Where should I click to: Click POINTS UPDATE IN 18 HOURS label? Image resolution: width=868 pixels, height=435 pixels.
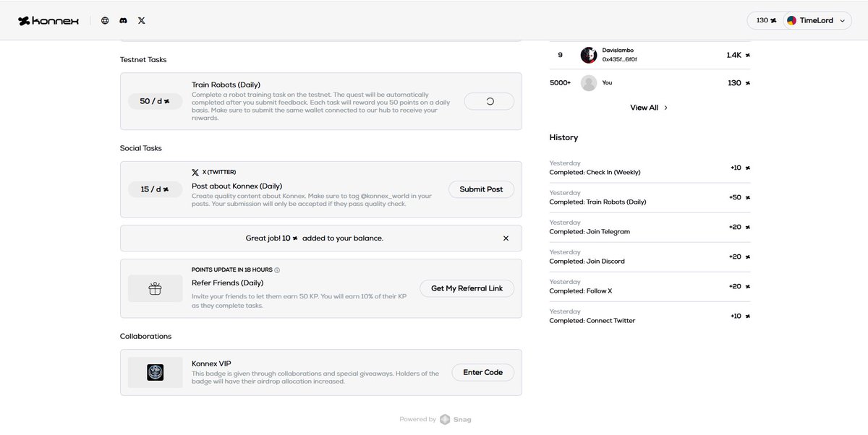232,270
